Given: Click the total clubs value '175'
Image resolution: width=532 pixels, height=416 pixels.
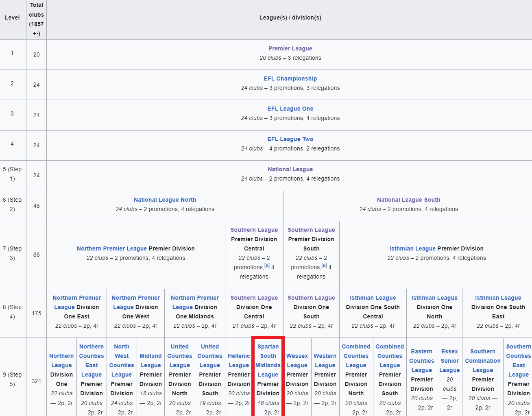Looking at the screenshot, I should (x=37, y=313).
